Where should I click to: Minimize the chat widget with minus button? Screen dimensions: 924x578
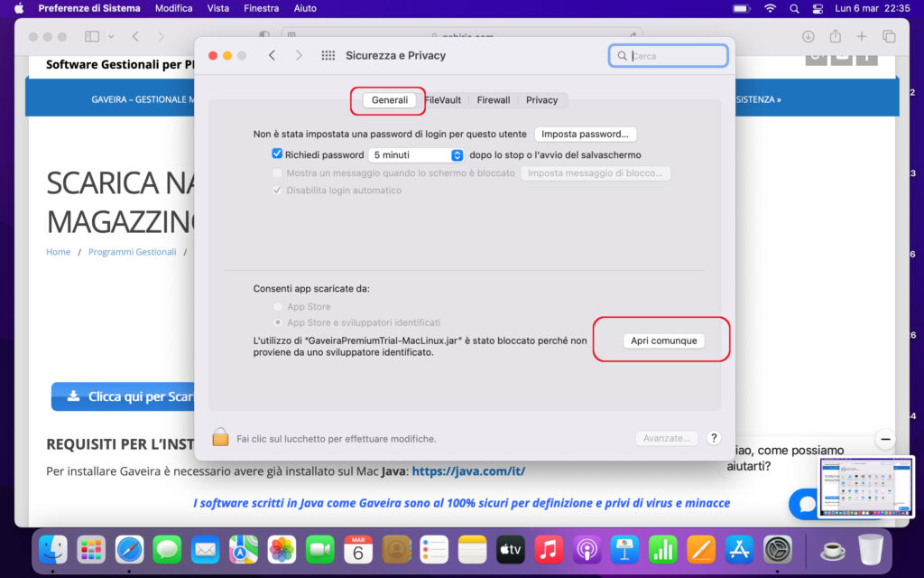[885, 439]
